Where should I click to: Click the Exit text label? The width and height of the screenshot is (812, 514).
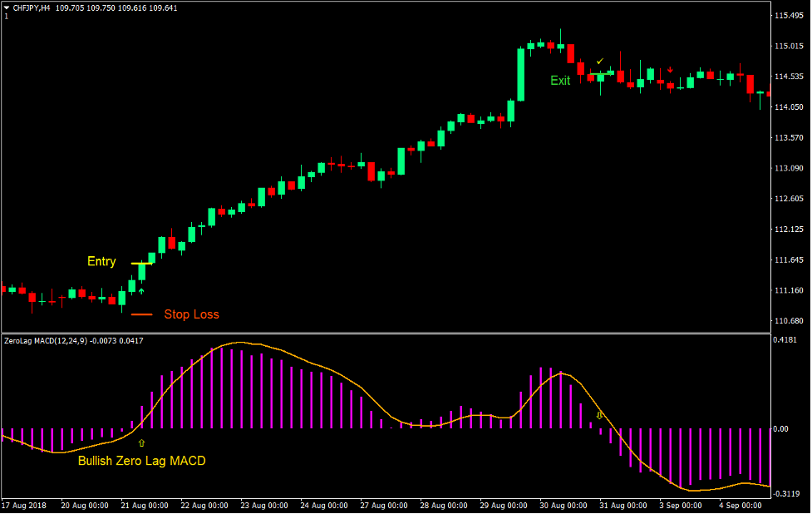[560, 80]
